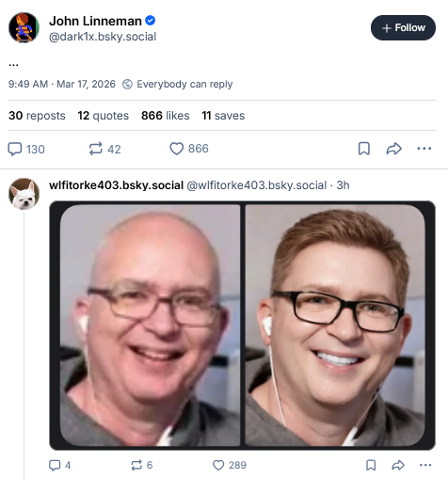View the 30 reposts list
The image size is (448, 479).
tap(37, 116)
